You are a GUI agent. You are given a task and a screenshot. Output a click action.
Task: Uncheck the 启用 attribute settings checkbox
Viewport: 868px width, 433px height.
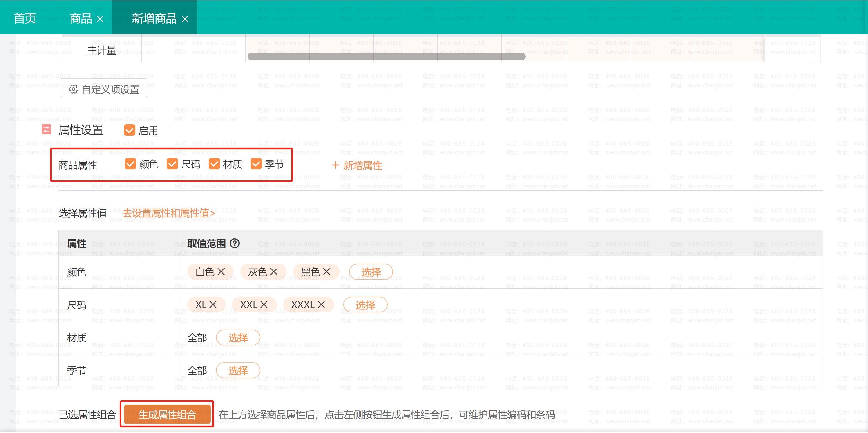coord(129,130)
